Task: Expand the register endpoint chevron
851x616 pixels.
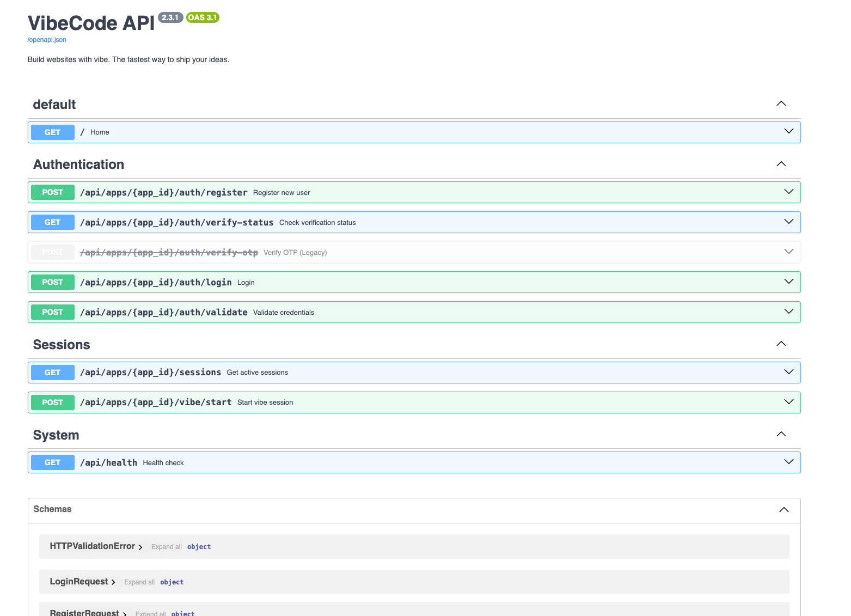Action: tap(788, 192)
